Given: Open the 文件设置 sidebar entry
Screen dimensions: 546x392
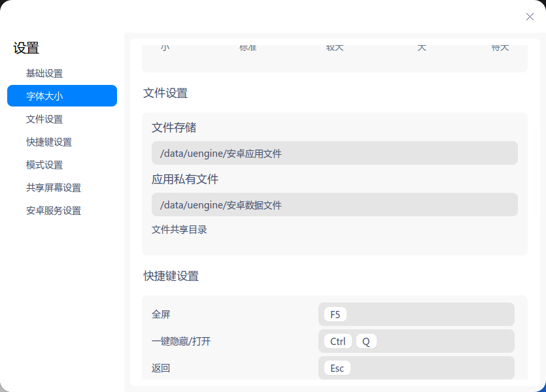Looking at the screenshot, I should (x=46, y=119).
